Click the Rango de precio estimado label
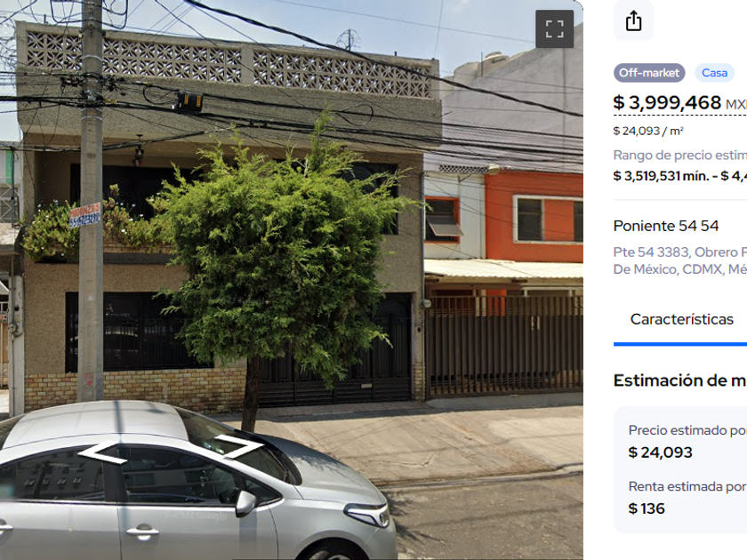747x560 pixels. pos(679,156)
